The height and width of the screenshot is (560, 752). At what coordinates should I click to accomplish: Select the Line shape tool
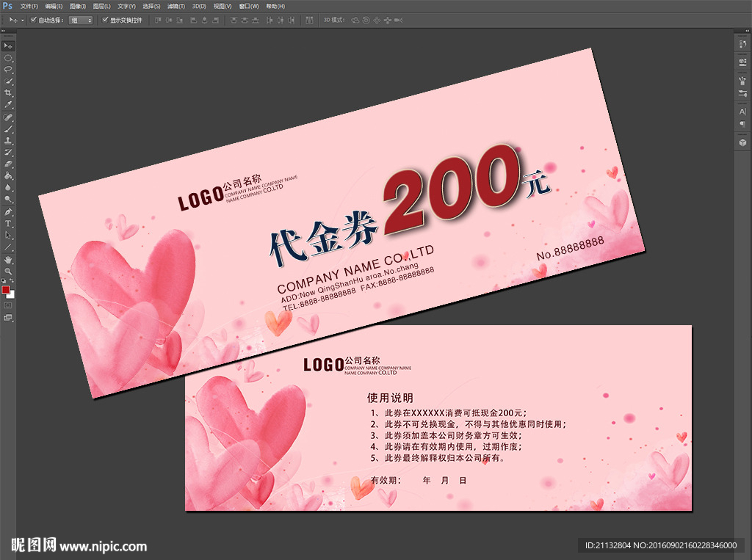coord(8,247)
